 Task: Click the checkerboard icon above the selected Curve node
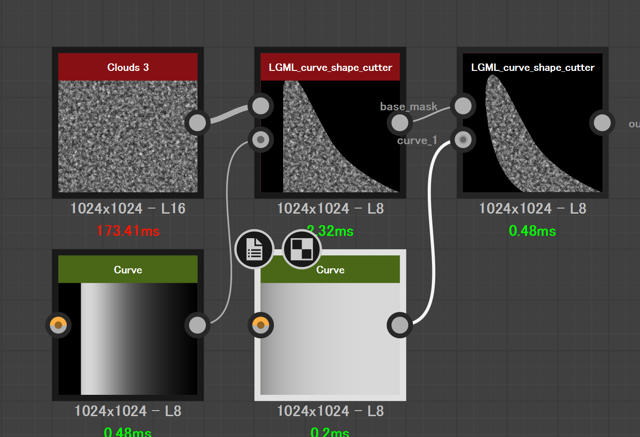301,250
